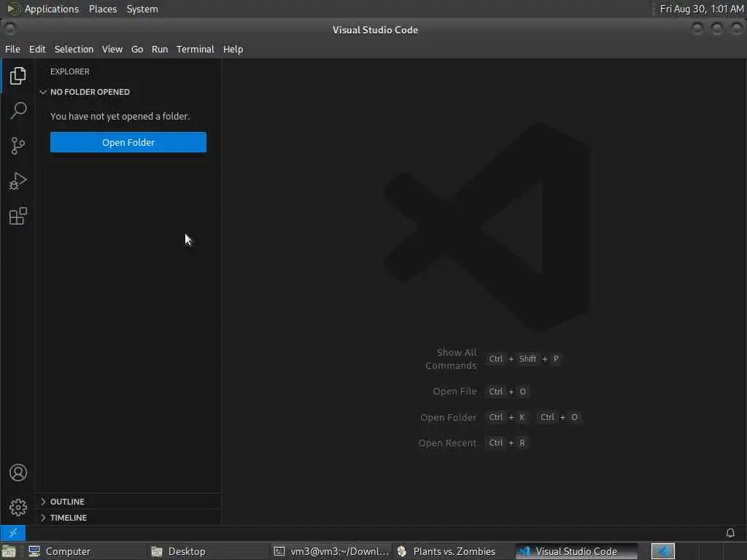Open the Terminal menu
The image size is (747, 560).
click(x=196, y=49)
